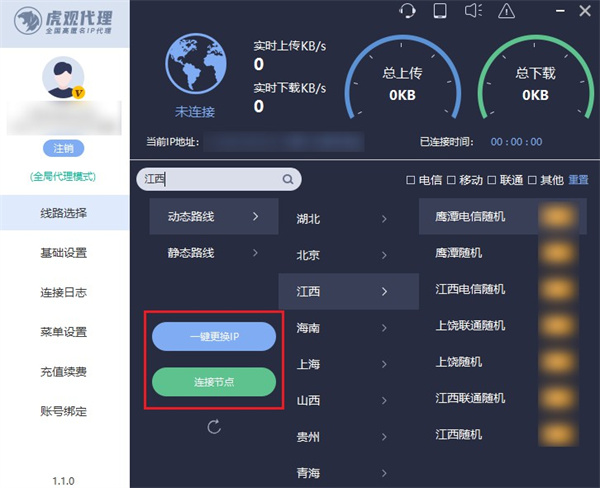Expand the 山西 province row

tap(349, 400)
